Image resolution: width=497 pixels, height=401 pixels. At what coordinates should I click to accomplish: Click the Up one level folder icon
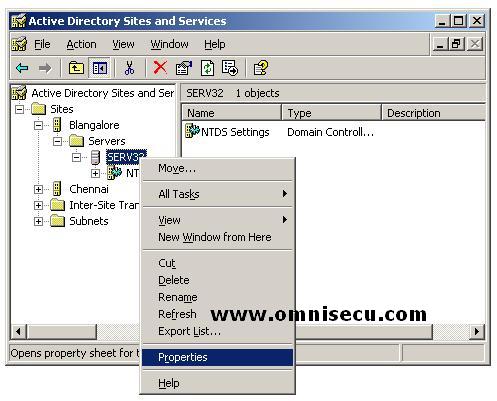pyautogui.click(x=76, y=68)
